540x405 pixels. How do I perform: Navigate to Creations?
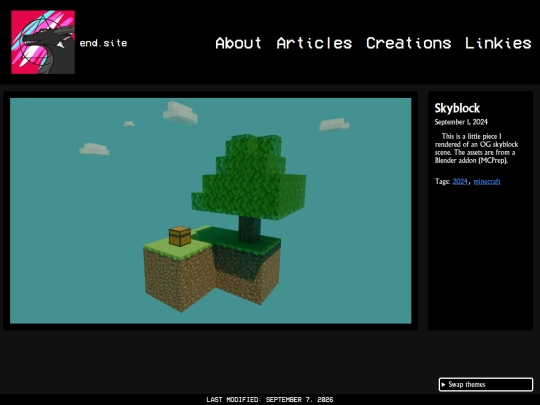(408, 43)
